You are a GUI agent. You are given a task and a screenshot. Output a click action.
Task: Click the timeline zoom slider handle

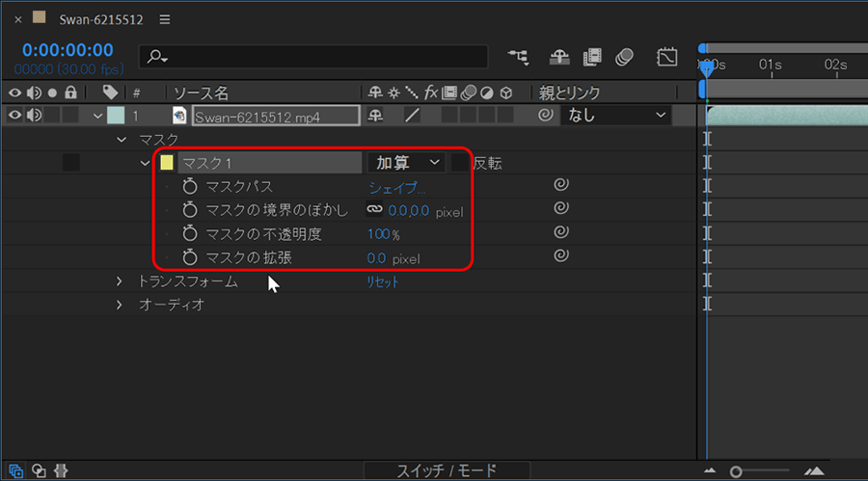pyautogui.click(x=736, y=471)
